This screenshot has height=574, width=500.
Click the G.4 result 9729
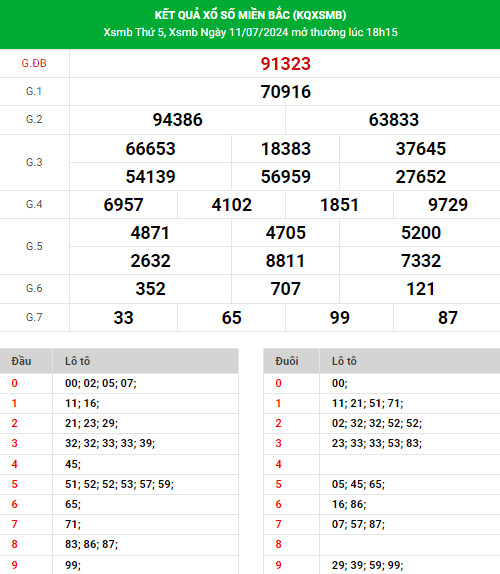point(448,205)
